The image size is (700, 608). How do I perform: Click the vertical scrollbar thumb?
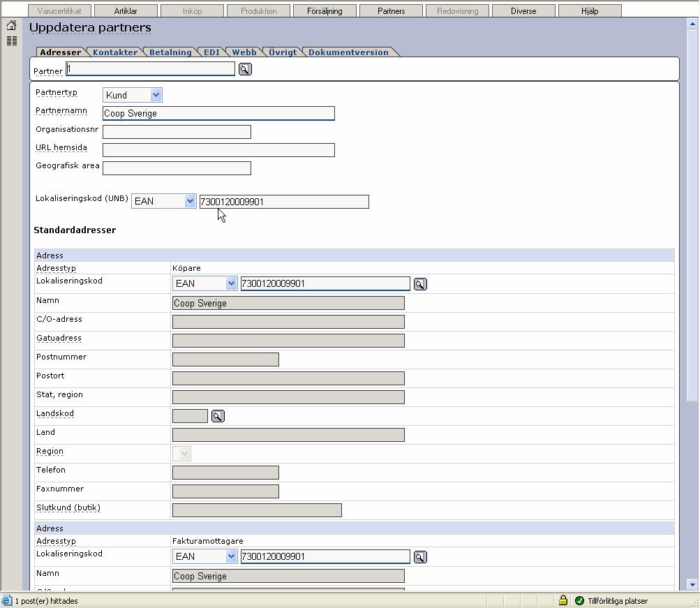[692, 214]
